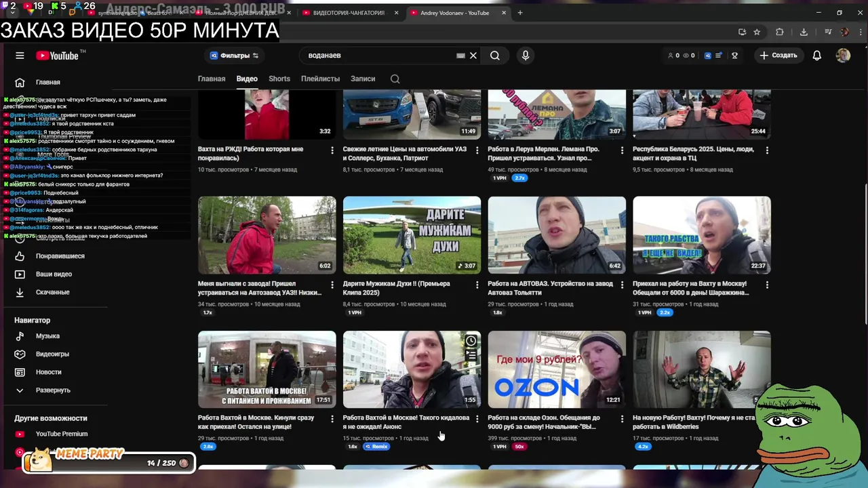The image size is (868, 488).
Task: Open browser downloads icon
Action: point(804,32)
